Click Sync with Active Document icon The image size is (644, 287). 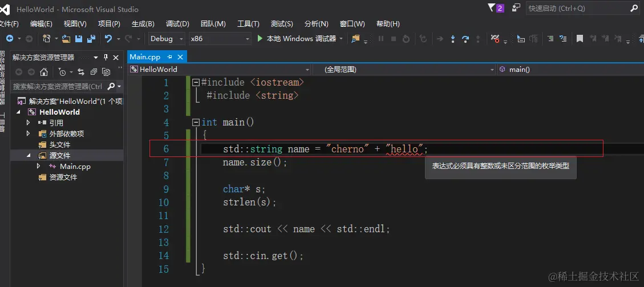(x=81, y=72)
